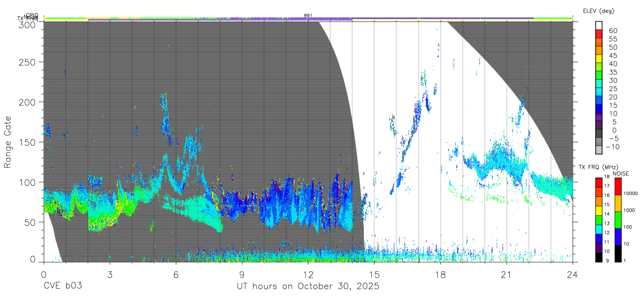Click the CPID color strip above the plot

click(308, 18)
